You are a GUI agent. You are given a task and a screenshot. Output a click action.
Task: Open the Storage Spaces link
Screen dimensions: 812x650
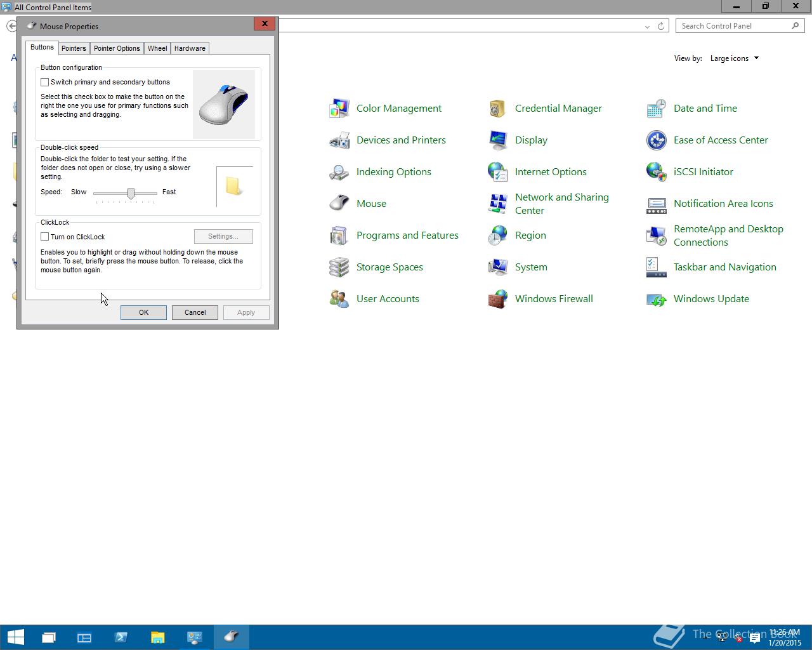[x=390, y=267]
